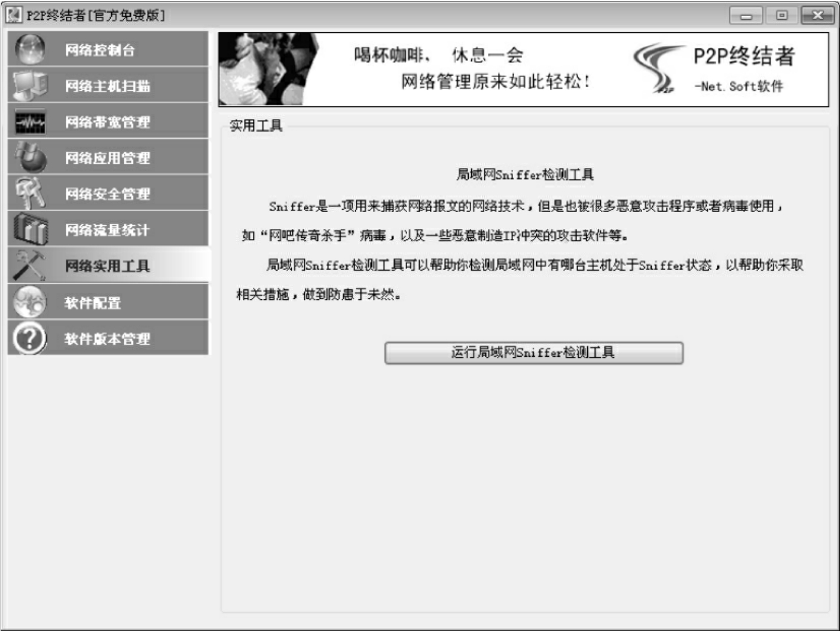The image size is (840, 631).
Task: Click the banner text 喝杯咖啡、 休息一会
Action: coord(438,55)
